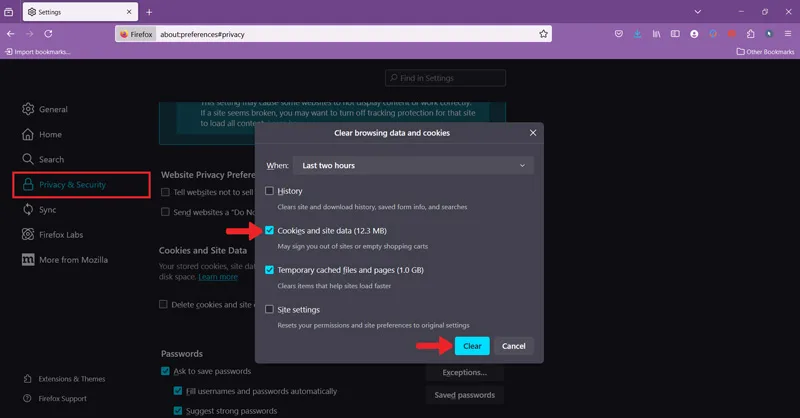This screenshot has height=418, width=800.
Task: Open the hamburger application menu
Action: pyautogui.click(x=788, y=34)
